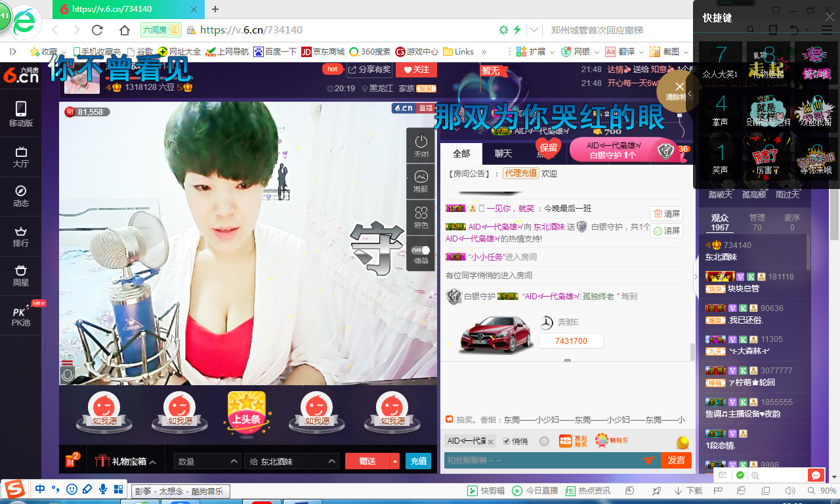Click 关闭 power icon beside video
The width and height of the screenshot is (840, 504).
coord(421,146)
